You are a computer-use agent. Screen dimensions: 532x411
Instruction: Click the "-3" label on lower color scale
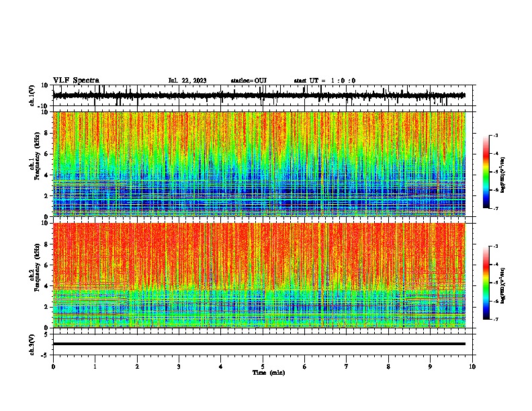tap(496, 246)
